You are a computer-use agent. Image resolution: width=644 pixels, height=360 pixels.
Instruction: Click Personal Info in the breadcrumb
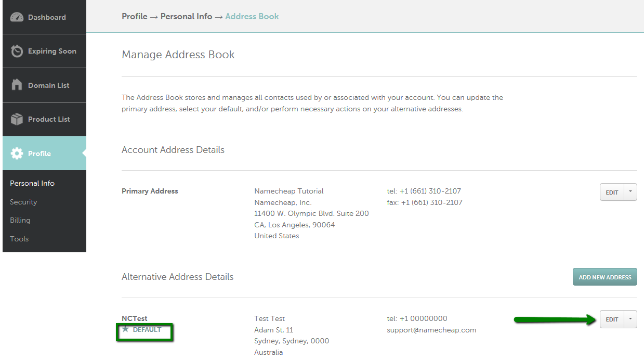[186, 17]
